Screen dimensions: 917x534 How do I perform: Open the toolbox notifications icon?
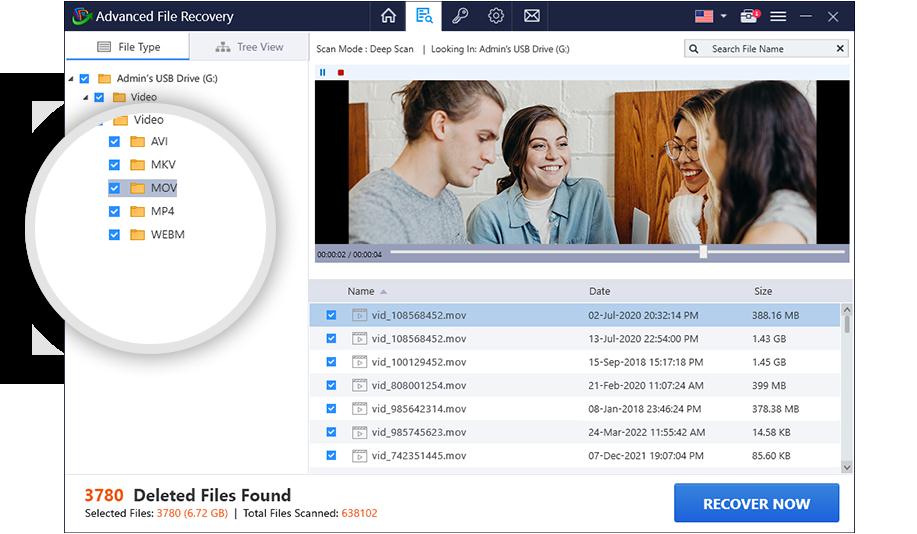pyautogui.click(x=749, y=16)
